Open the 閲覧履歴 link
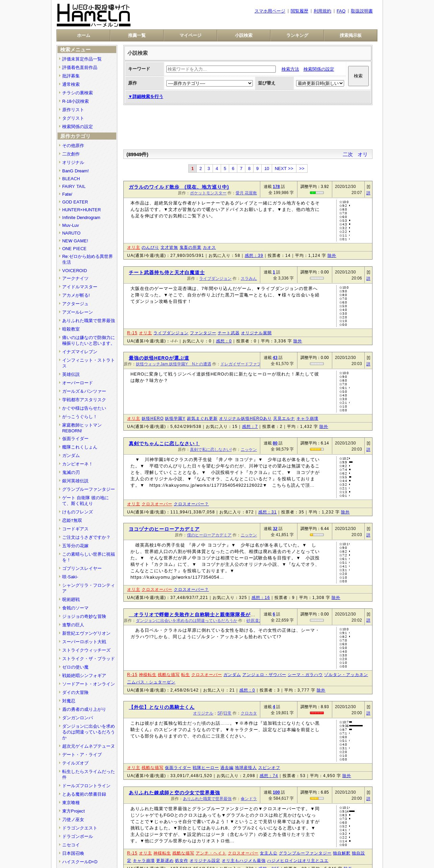The height and width of the screenshot is (868, 434). (299, 11)
